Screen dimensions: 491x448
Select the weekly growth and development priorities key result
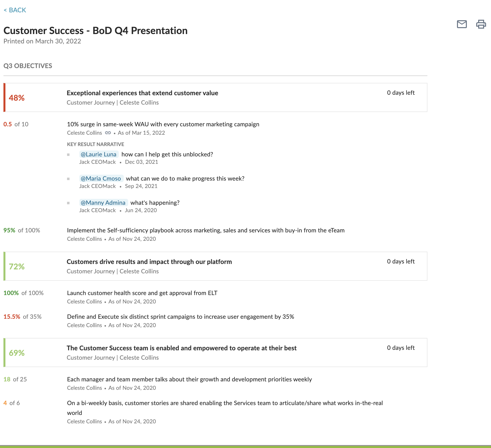click(189, 379)
